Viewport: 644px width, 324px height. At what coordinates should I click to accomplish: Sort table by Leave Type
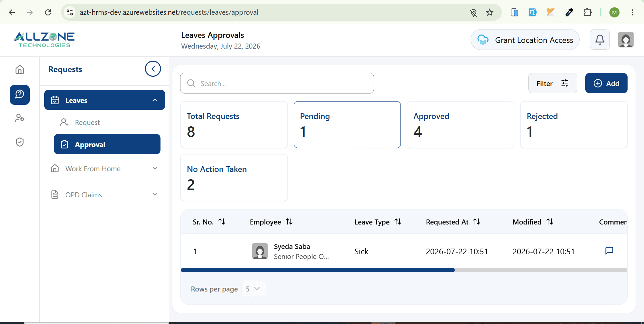pyautogui.click(x=398, y=222)
